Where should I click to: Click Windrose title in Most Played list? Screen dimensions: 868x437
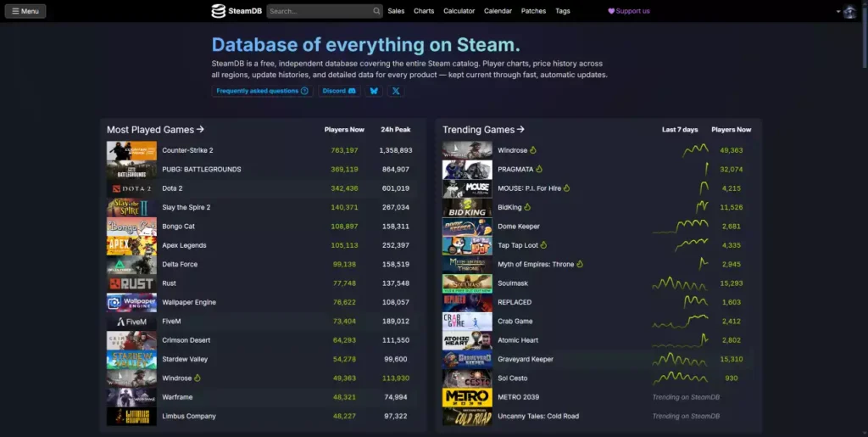click(x=176, y=378)
